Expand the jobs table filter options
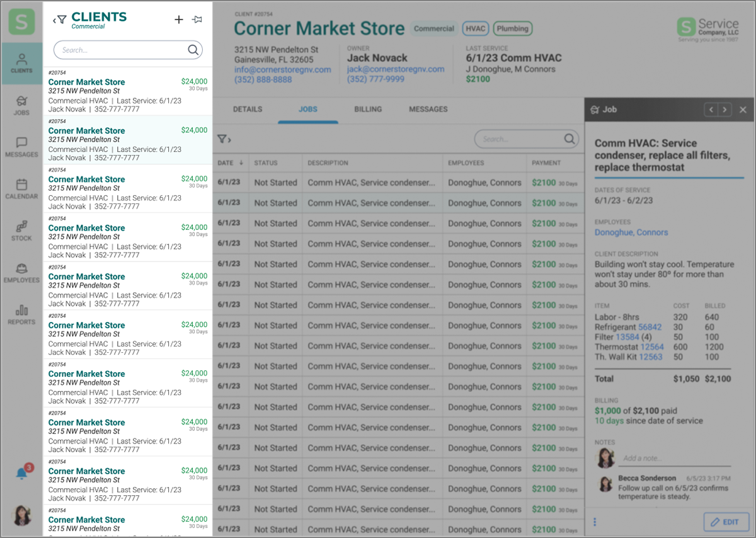This screenshot has height=538, width=756. [x=224, y=139]
